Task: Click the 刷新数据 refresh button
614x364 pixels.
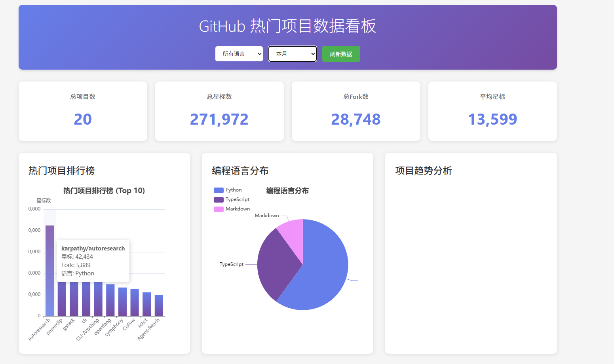Action: pyautogui.click(x=340, y=54)
